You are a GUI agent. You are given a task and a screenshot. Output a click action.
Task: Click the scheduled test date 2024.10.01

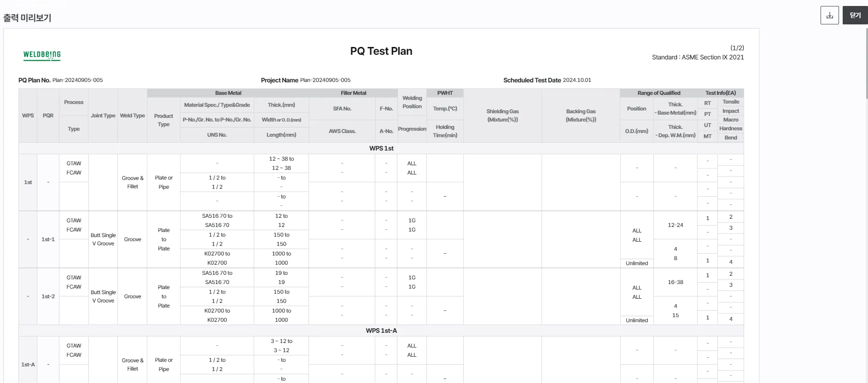click(x=577, y=80)
